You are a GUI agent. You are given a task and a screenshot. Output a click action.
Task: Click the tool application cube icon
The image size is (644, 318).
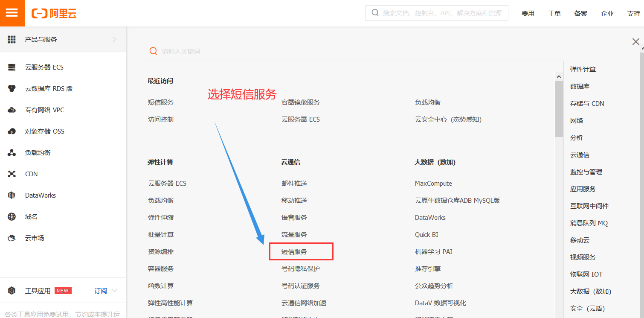[12, 291]
